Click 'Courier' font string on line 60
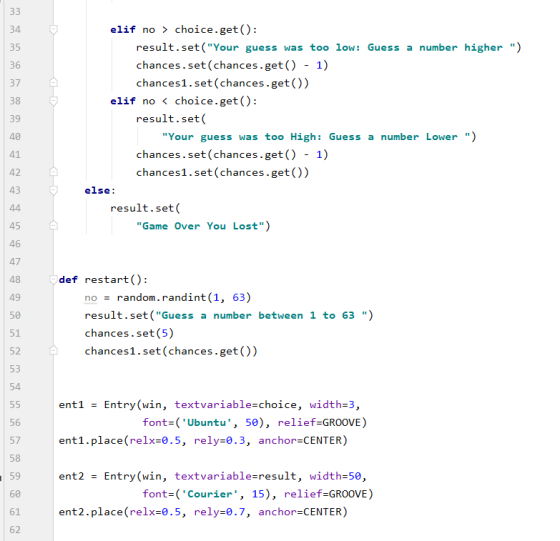 point(209,494)
